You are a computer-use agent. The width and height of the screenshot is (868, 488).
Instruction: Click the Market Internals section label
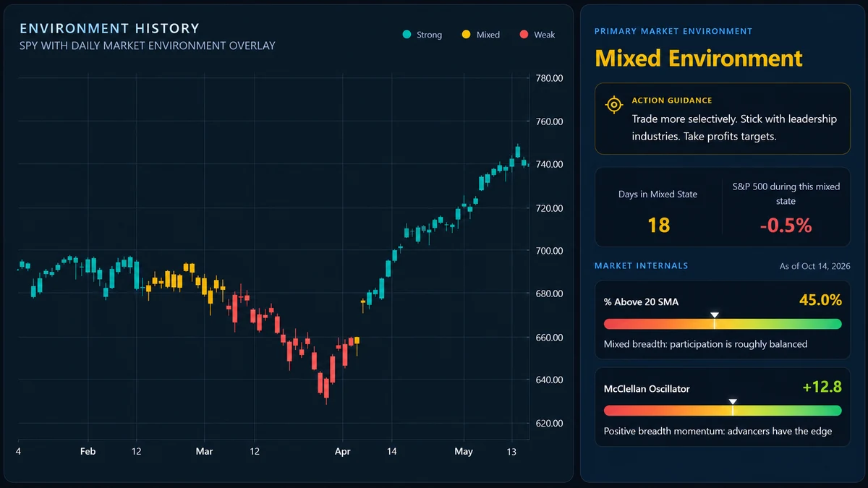click(641, 266)
